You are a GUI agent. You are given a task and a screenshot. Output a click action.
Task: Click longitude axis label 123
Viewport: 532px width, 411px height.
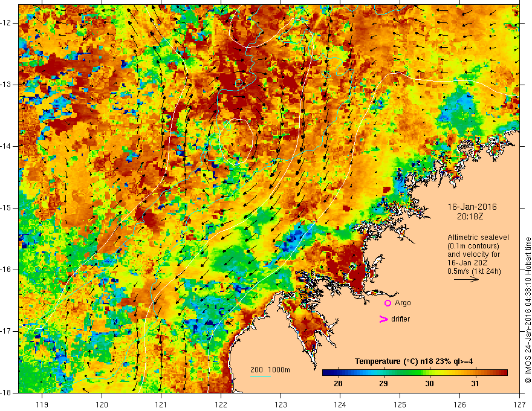[x=281, y=404]
